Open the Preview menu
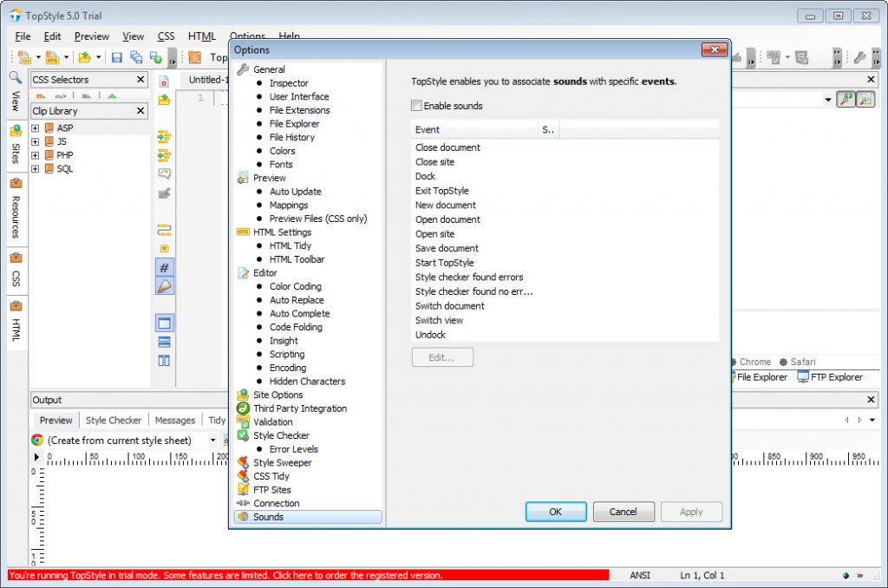 tap(92, 36)
